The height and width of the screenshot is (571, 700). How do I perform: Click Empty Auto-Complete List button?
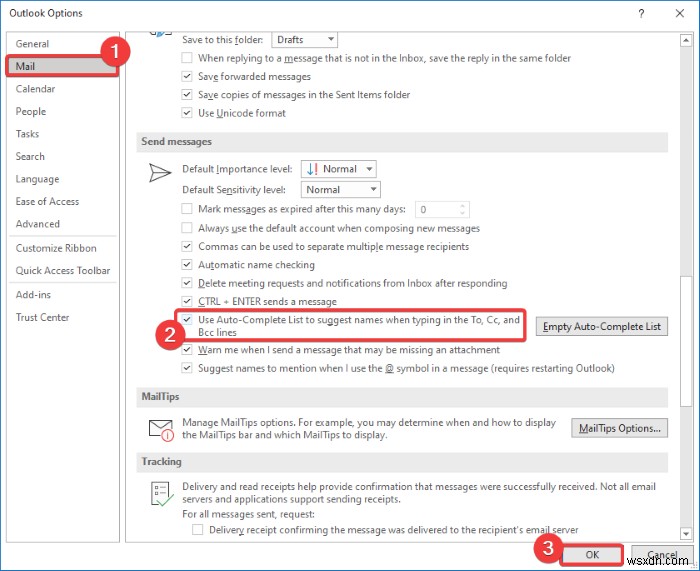[x=601, y=326]
